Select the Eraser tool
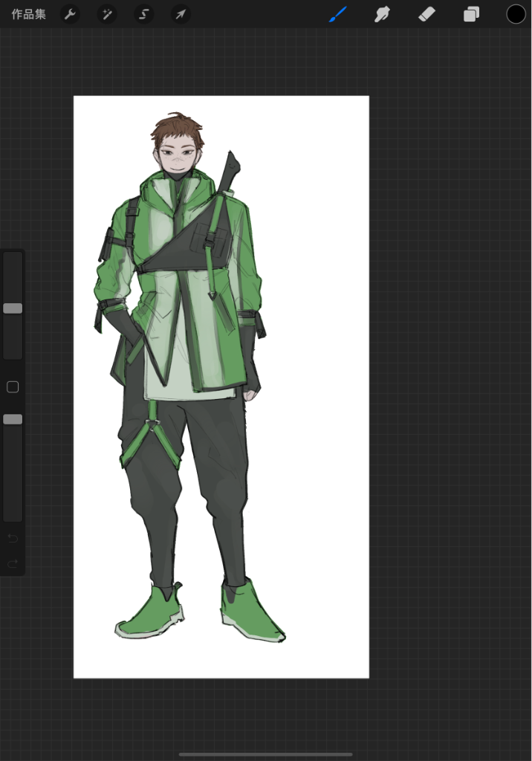 (426, 14)
